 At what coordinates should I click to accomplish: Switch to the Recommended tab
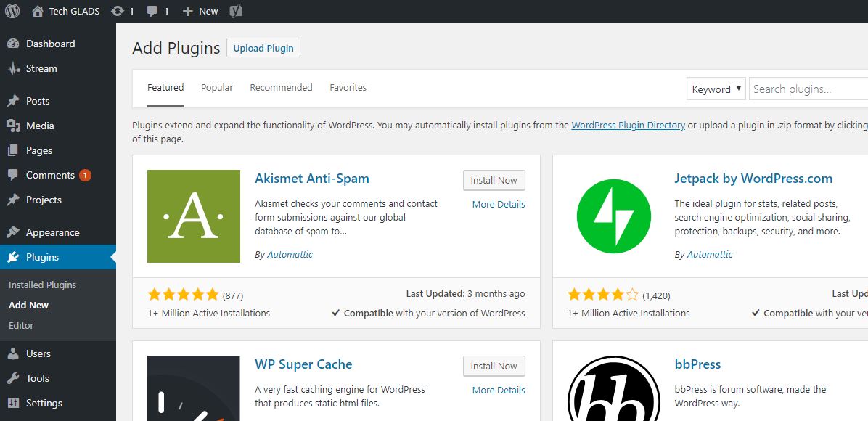[x=281, y=88]
